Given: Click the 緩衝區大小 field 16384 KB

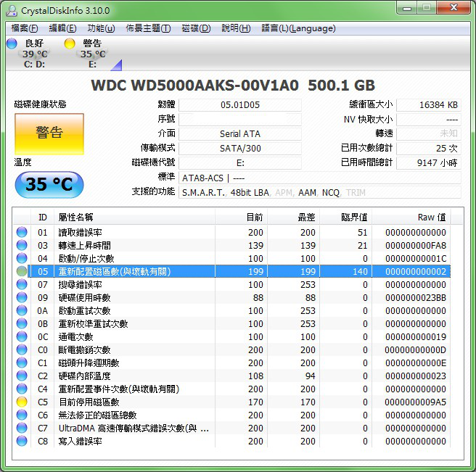Looking at the screenshot, I should [429, 105].
